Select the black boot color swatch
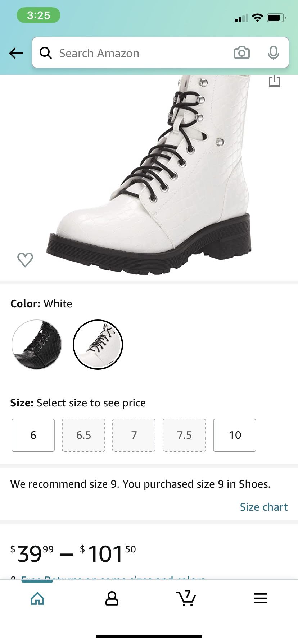 point(37,344)
